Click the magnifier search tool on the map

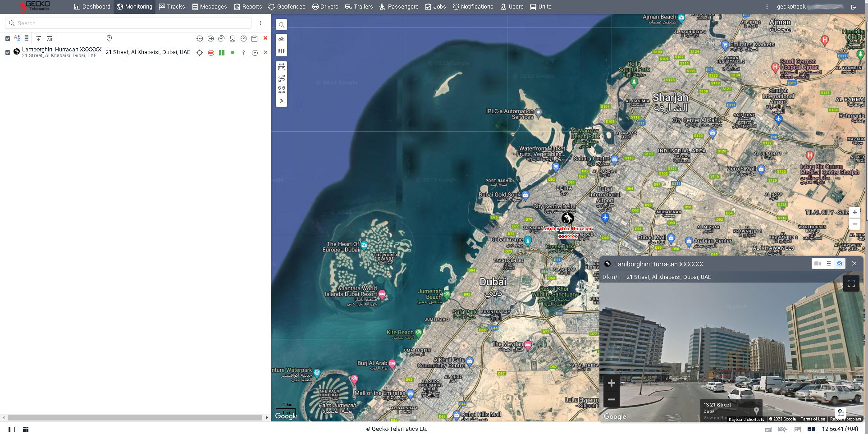tap(281, 24)
